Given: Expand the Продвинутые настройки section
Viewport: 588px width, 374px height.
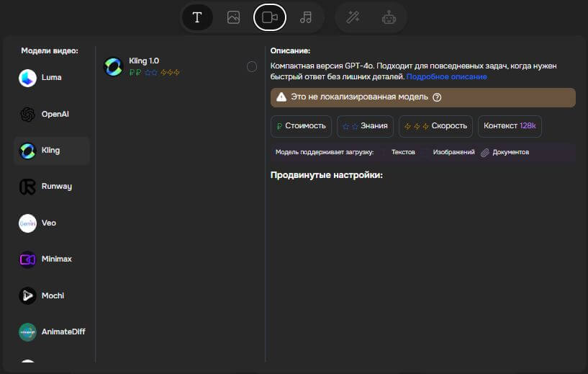Looking at the screenshot, I should point(326,175).
